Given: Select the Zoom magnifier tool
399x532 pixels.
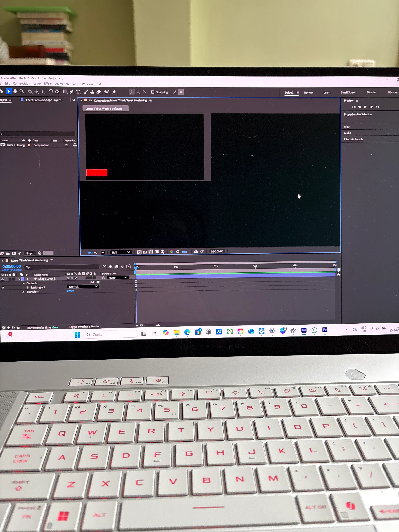Looking at the screenshot, I should [22, 91].
